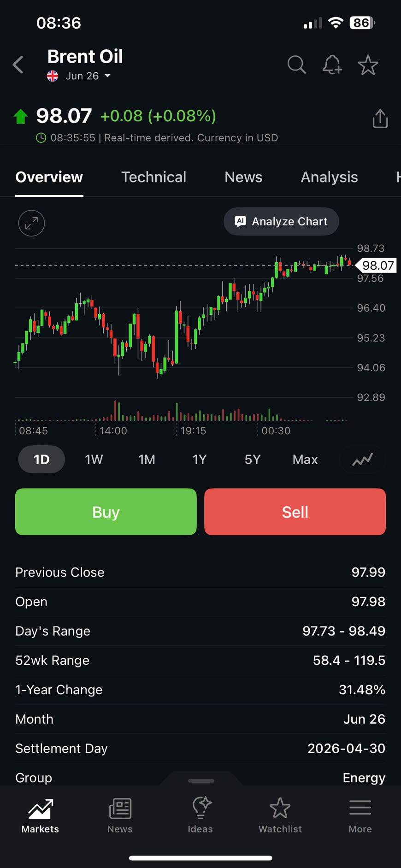Expand chart to fullscreen
Image resolution: width=401 pixels, height=868 pixels.
(31, 223)
